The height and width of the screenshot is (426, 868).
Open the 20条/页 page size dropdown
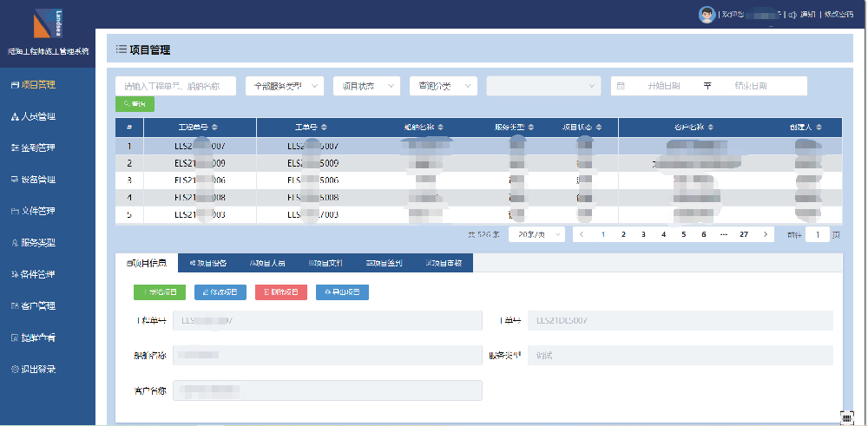click(541, 234)
